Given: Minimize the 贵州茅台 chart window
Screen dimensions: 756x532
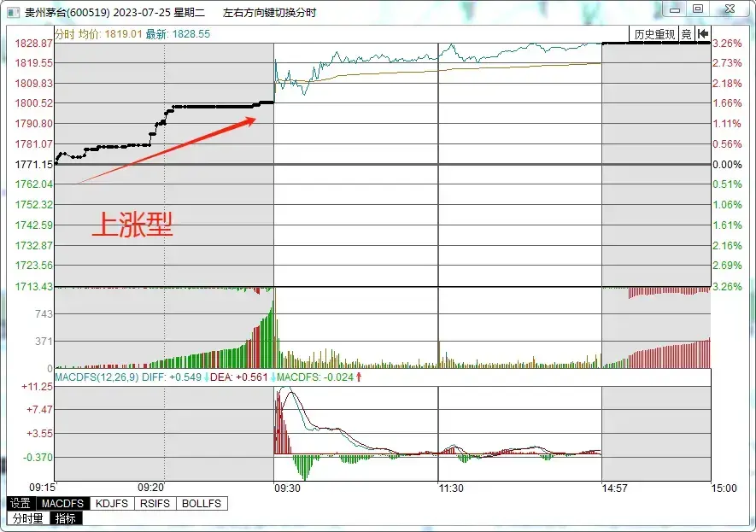Looking at the screenshot, I should click(x=675, y=9).
